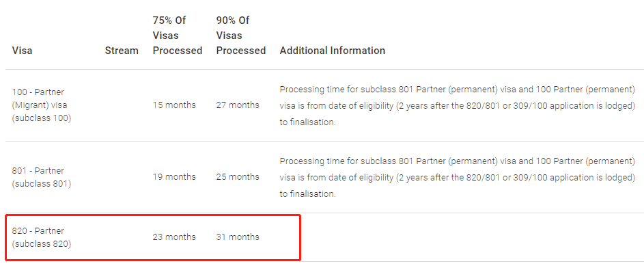The height and width of the screenshot is (268, 644).
Task: Select the 15 months value
Action: tap(174, 105)
